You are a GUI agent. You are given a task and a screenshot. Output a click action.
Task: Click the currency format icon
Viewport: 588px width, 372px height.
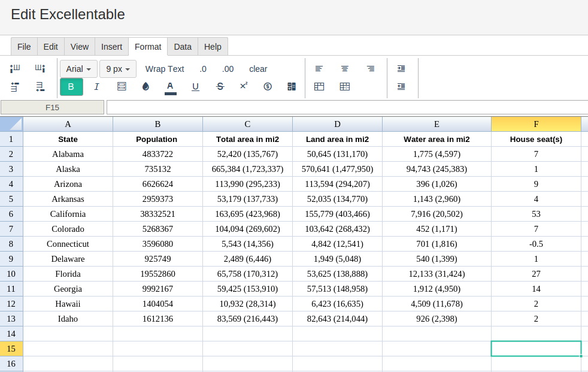[x=268, y=87]
